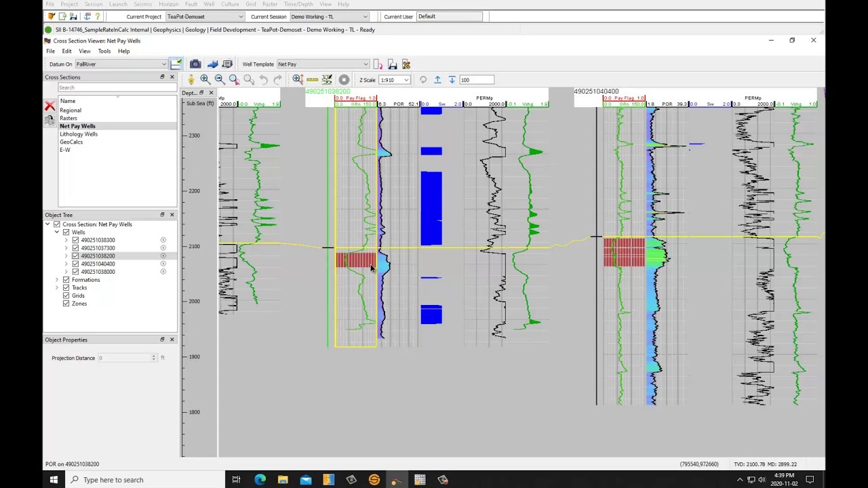Click the vertical zoom icon
The width and height of the screenshot is (868, 488).
[297, 80]
